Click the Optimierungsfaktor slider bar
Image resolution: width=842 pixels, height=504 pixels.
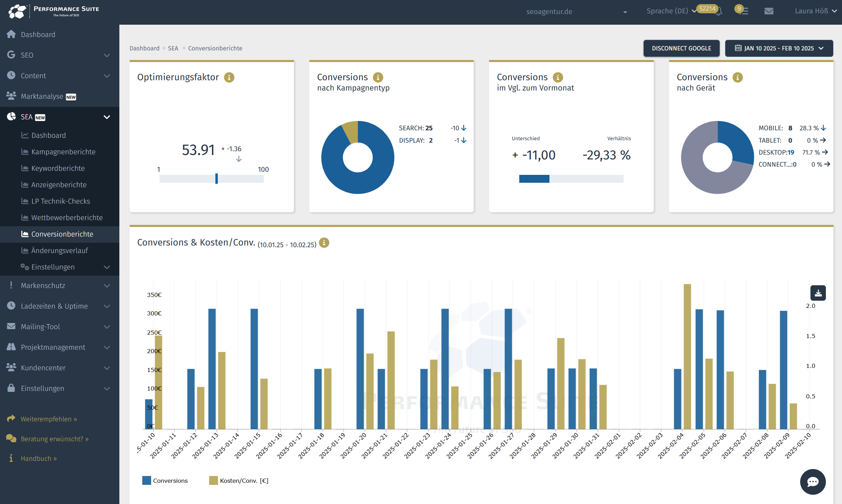tap(211, 179)
